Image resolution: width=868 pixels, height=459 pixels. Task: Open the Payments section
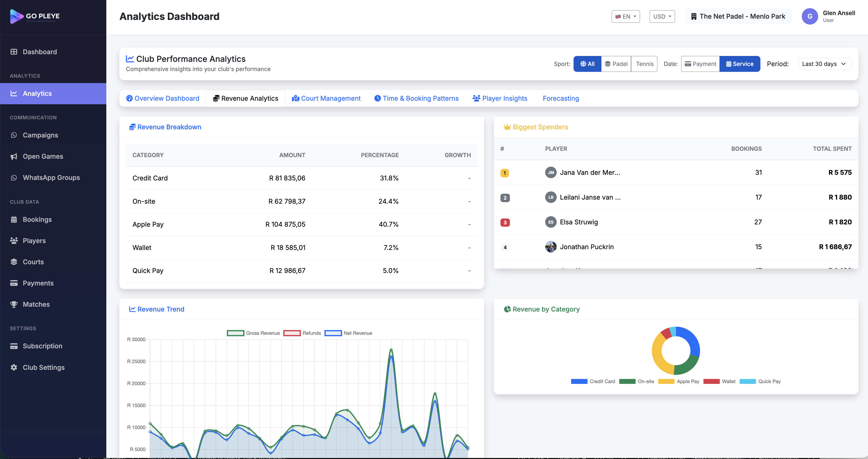tap(38, 283)
